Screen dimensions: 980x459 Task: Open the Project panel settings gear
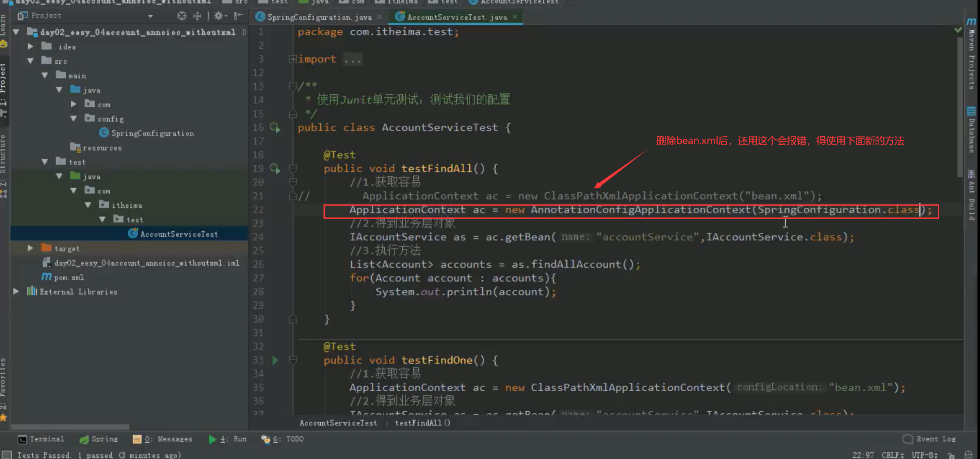tap(220, 16)
